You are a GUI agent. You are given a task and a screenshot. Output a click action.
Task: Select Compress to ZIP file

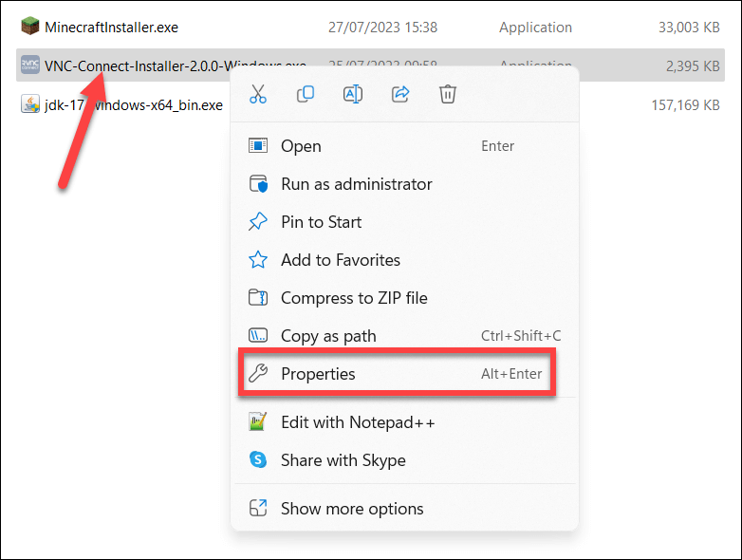tap(354, 298)
